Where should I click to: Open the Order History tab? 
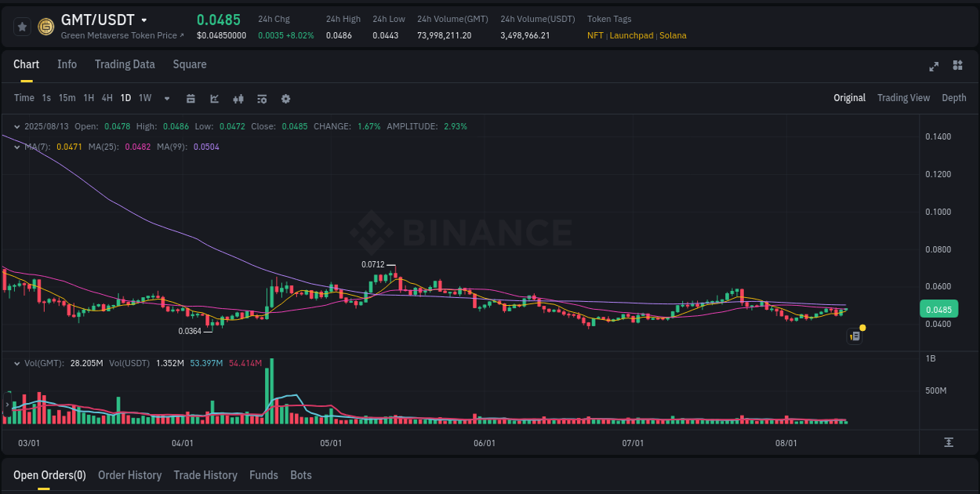129,475
